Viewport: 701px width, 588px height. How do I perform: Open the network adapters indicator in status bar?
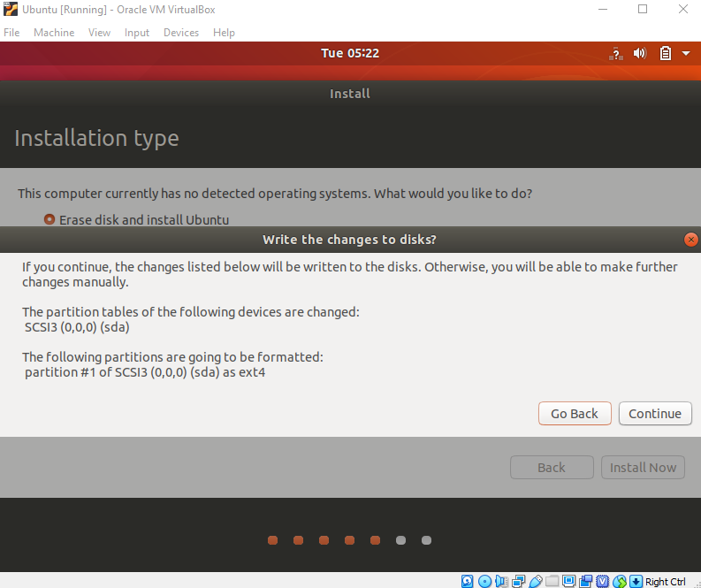(x=519, y=581)
